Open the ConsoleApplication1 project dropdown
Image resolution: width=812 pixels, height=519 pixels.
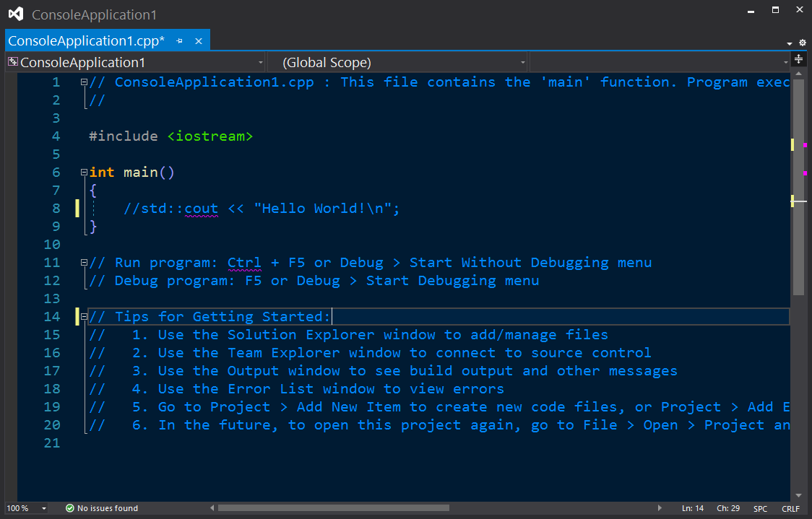261,62
